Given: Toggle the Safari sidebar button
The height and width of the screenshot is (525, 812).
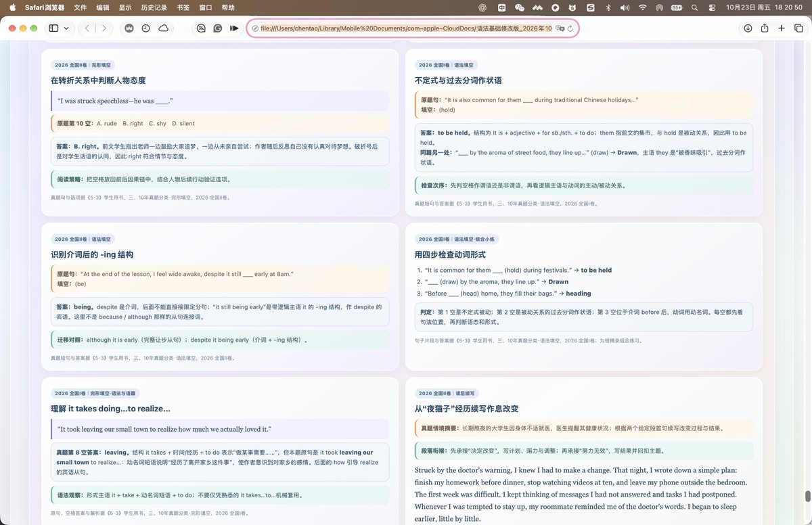Looking at the screenshot, I should pyautogui.click(x=53, y=28).
